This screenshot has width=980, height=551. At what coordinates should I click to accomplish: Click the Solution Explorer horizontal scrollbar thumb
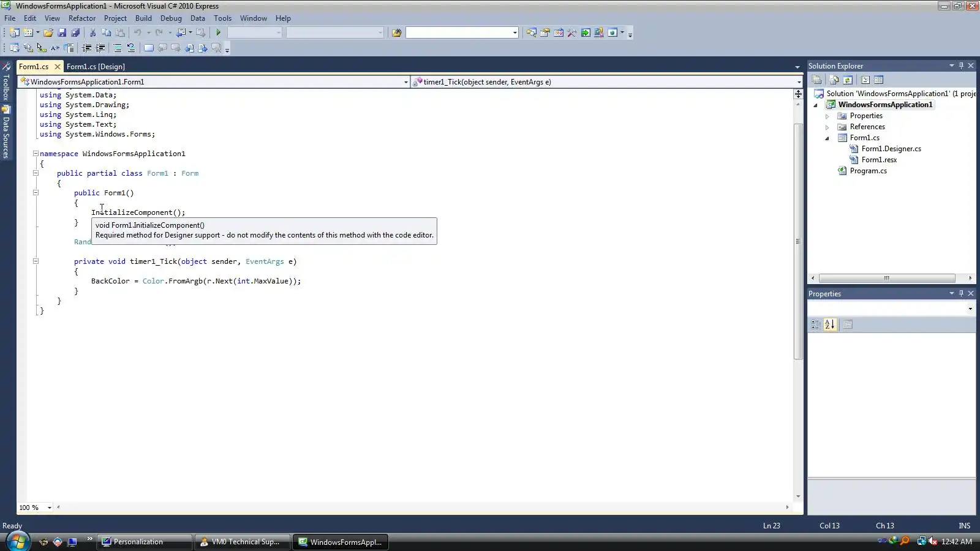(x=886, y=278)
